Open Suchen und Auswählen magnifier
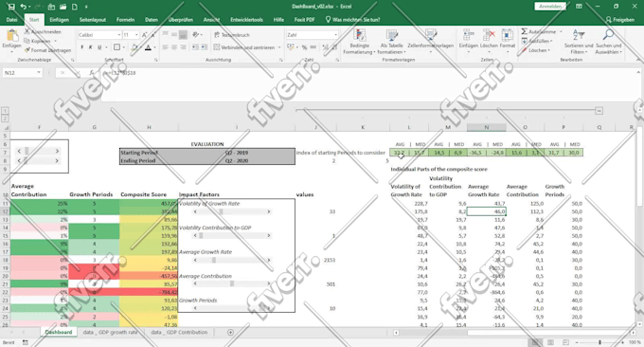The width and height of the screenshot is (644, 347). (x=608, y=42)
